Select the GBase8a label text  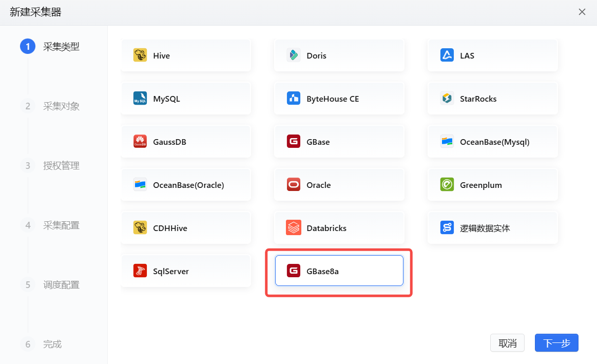point(322,272)
